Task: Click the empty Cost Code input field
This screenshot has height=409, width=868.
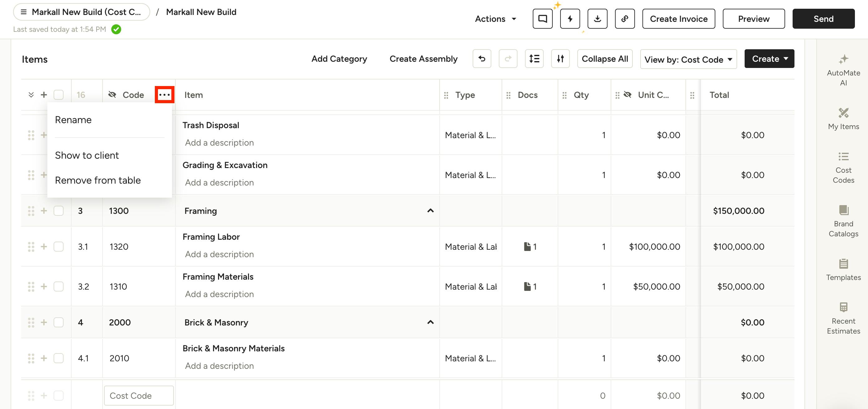Action: [139, 396]
